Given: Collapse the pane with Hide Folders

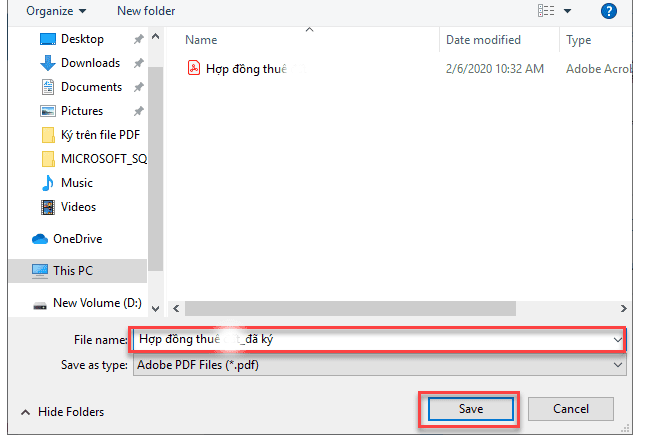Looking at the screenshot, I should point(63,412).
